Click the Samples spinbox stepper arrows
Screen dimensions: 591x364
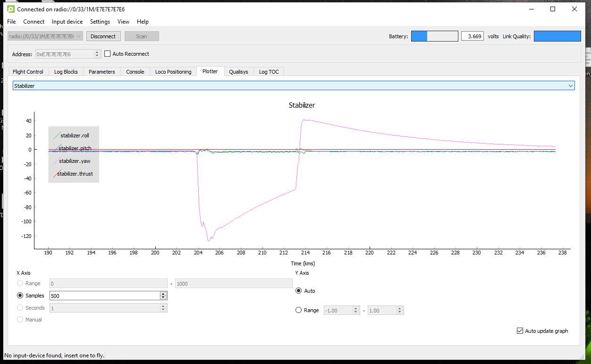(x=163, y=296)
